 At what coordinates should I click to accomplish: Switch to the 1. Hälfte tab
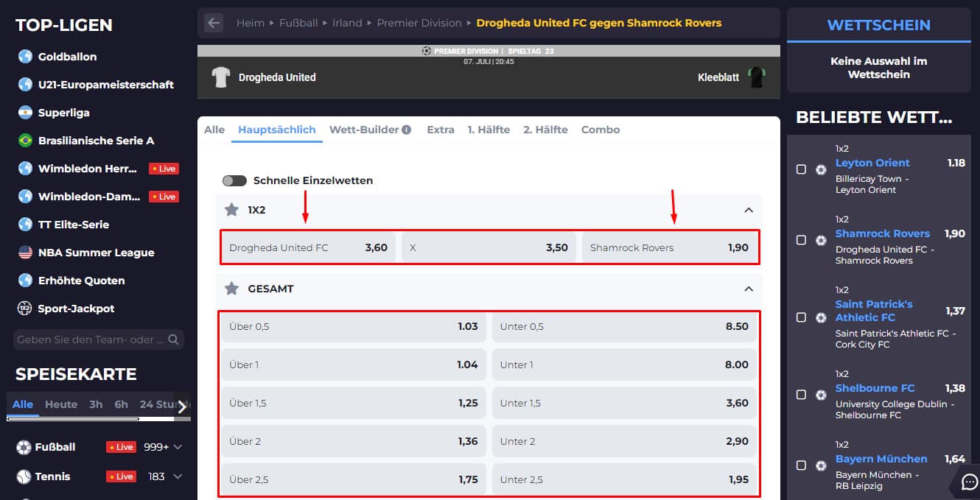click(489, 130)
